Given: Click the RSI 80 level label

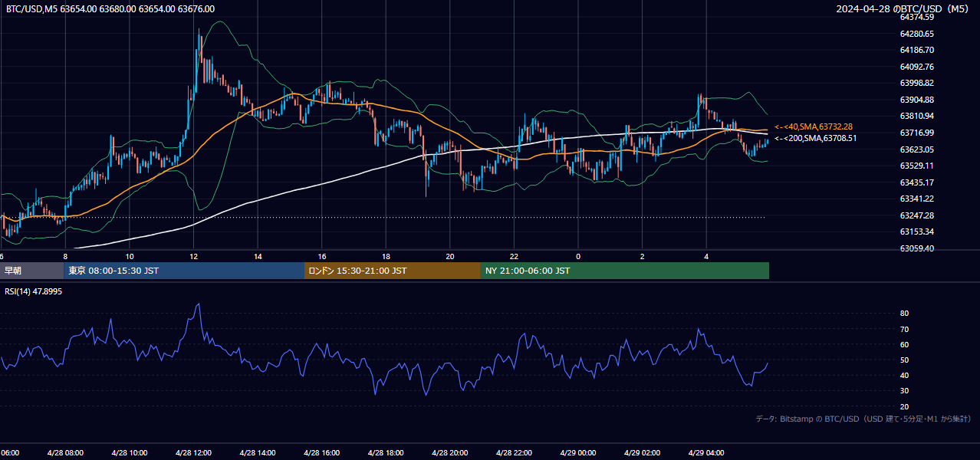Looking at the screenshot, I should click(x=905, y=314).
